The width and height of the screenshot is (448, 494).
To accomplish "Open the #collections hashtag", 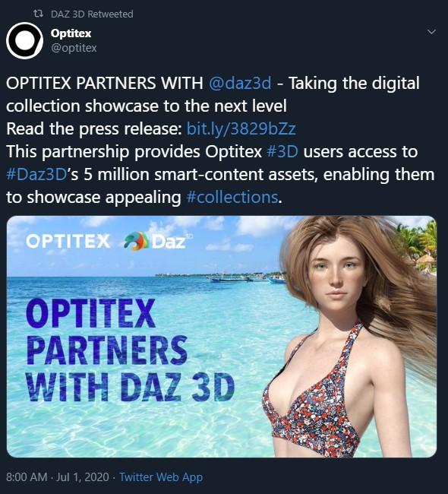I will click(x=232, y=198).
